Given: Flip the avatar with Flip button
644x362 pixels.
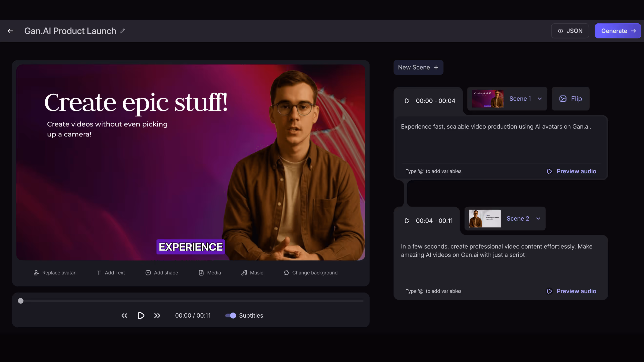Looking at the screenshot, I should pos(571,99).
